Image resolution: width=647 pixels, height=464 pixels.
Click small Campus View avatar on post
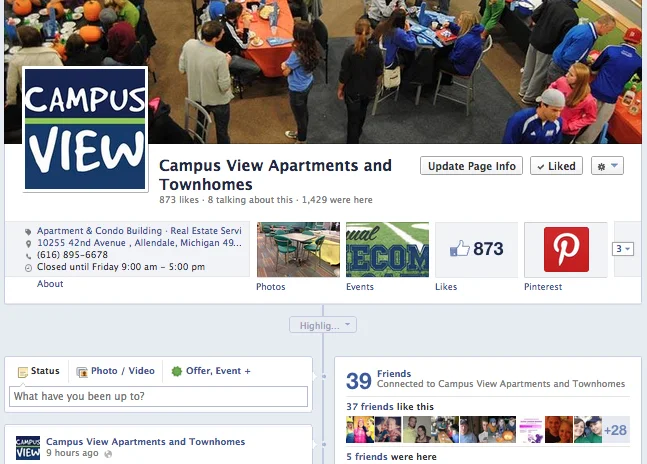click(28, 448)
